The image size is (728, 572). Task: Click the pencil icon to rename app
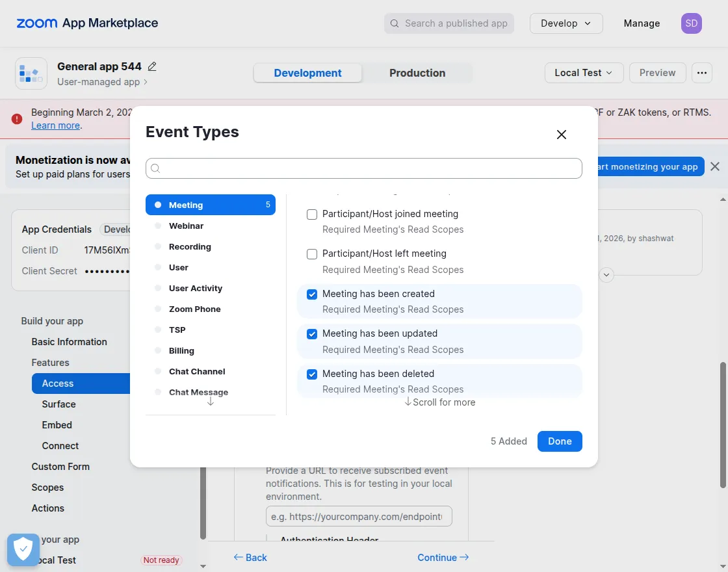(152, 66)
